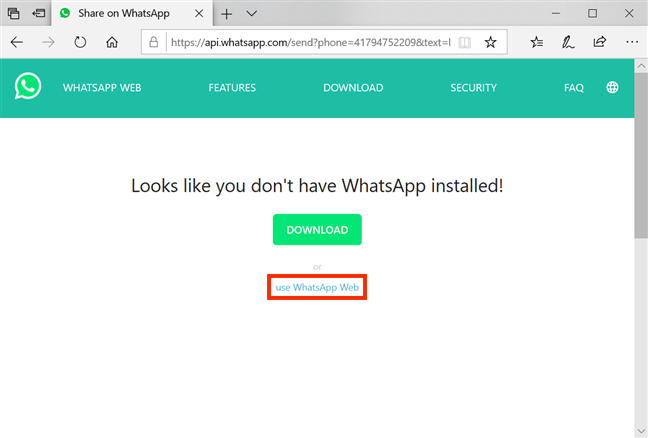The width and height of the screenshot is (648, 438).
Task: Share this page icon
Action: coord(599,42)
